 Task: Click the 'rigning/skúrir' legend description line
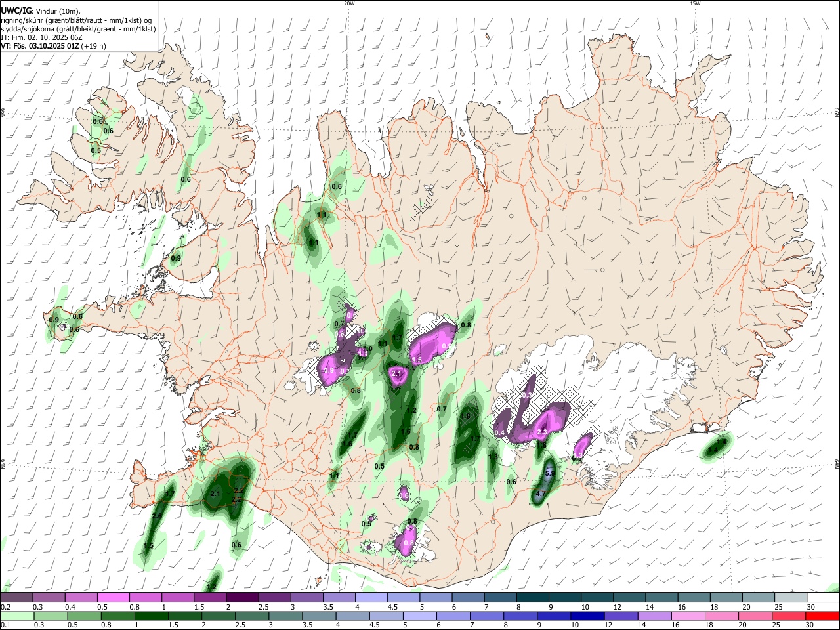coord(76,20)
